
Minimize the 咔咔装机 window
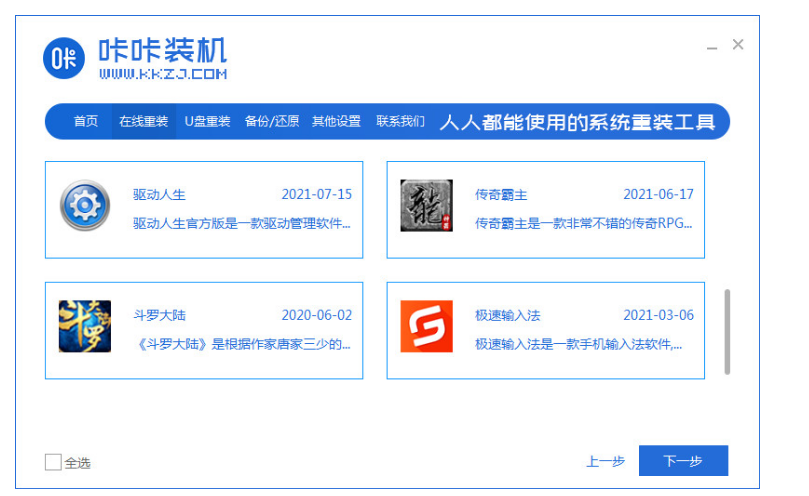click(712, 47)
